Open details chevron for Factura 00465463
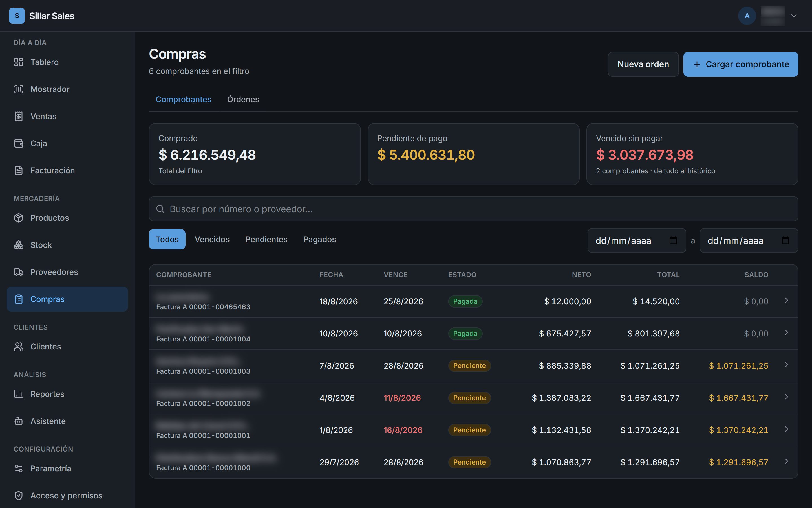Image resolution: width=812 pixels, height=508 pixels. [x=786, y=300]
